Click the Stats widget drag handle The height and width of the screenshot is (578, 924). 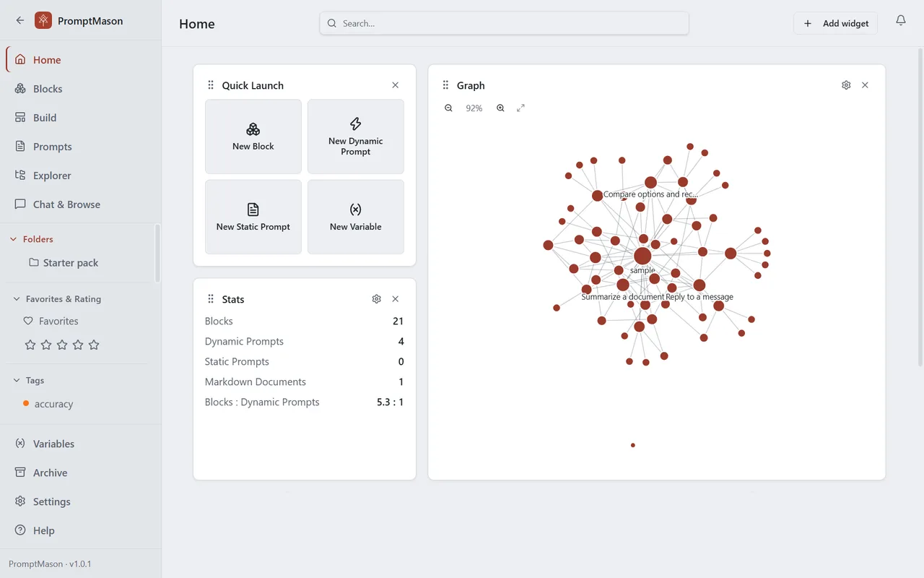(211, 299)
